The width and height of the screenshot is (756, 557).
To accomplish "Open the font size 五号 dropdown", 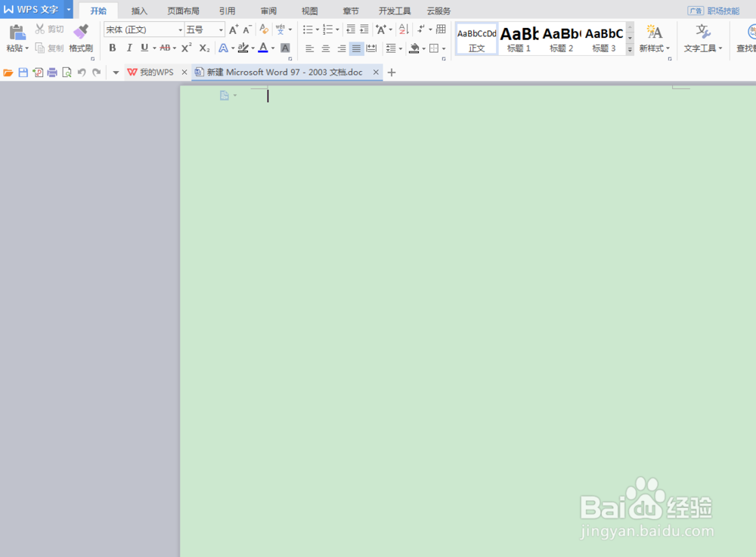I will pyautogui.click(x=221, y=30).
